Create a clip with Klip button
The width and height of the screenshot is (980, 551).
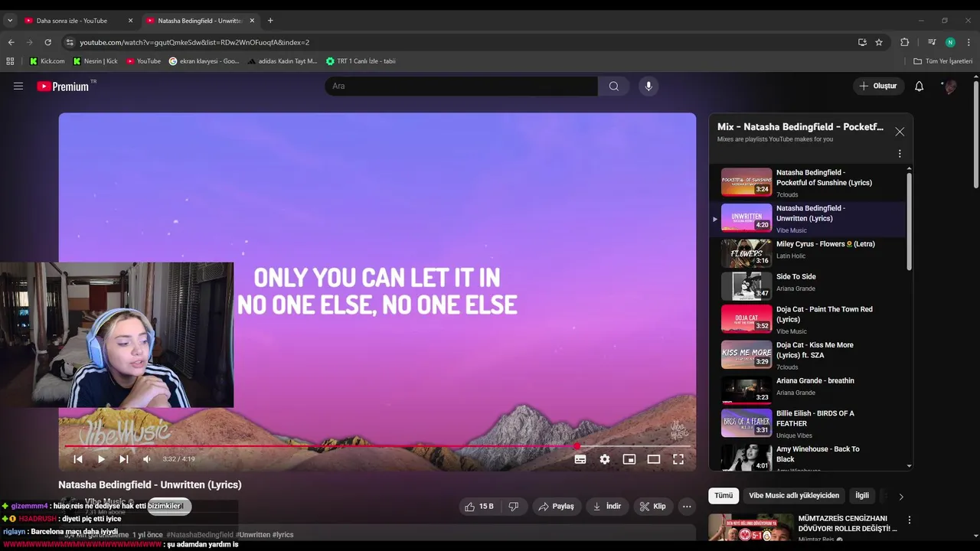653,507
